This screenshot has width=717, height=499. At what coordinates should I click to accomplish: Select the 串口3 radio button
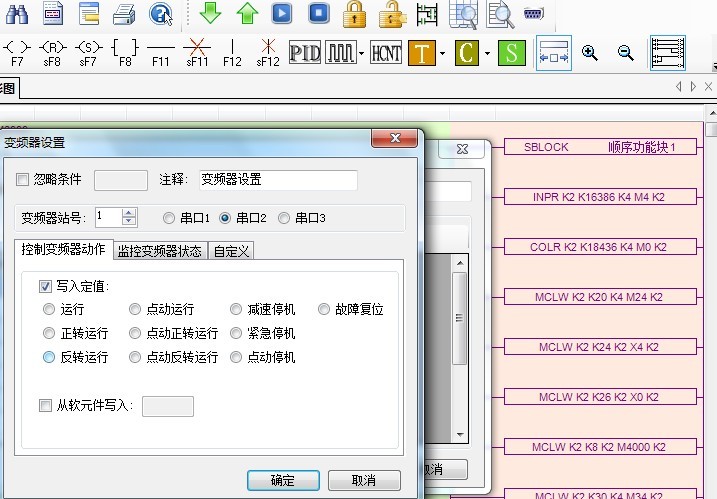tap(285, 218)
